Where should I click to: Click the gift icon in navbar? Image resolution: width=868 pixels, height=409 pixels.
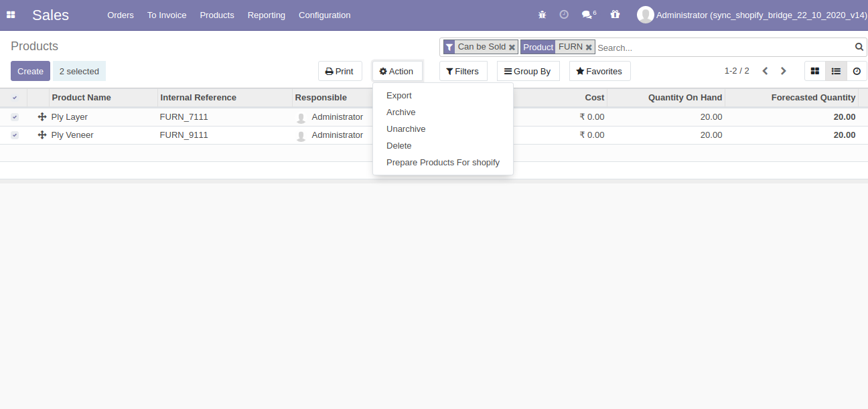pyautogui.click(x=615, y=15)
